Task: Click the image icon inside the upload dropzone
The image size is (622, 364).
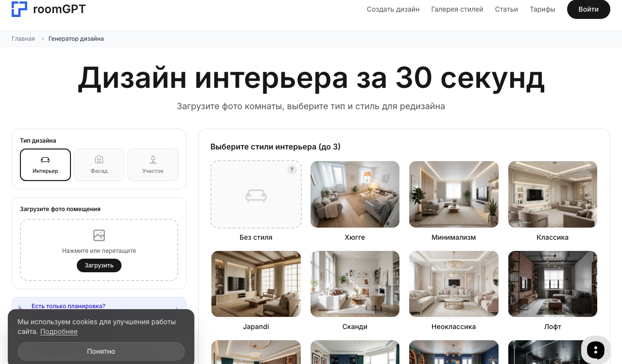Action: [x=99, y=235]
